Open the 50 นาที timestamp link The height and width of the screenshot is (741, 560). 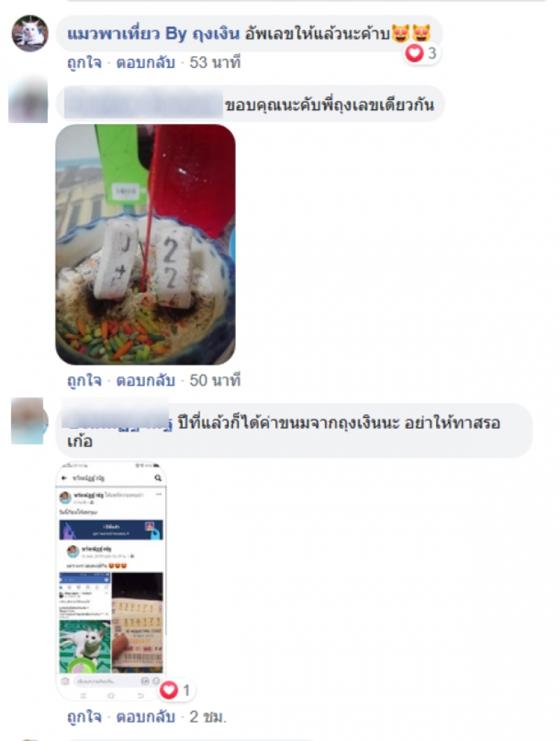(x=215, y=381)
